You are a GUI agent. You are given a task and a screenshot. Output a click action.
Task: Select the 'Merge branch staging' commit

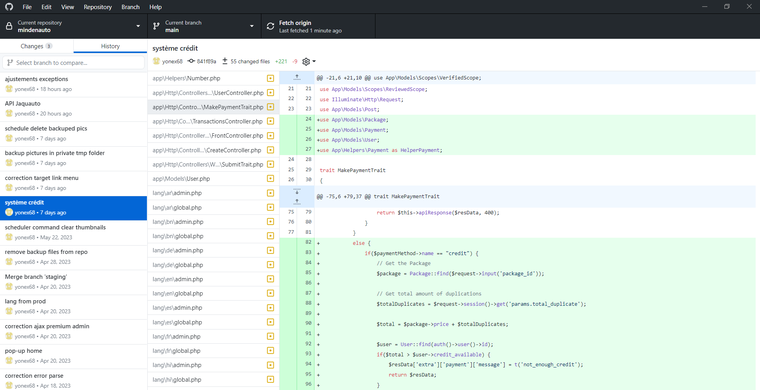74,281
